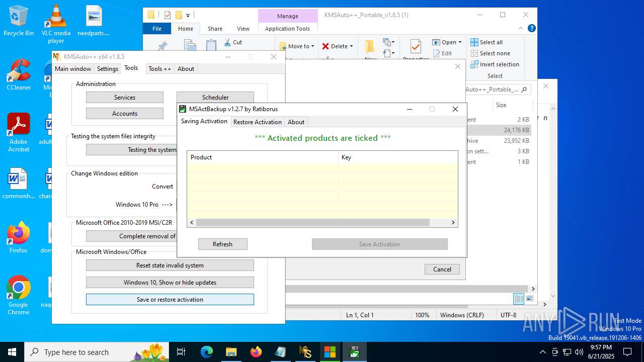Screen dimensions: 644x362
Task: Expand the Open dropdown in ribbon
Action: pyautogui.click(x=459, y=42)
